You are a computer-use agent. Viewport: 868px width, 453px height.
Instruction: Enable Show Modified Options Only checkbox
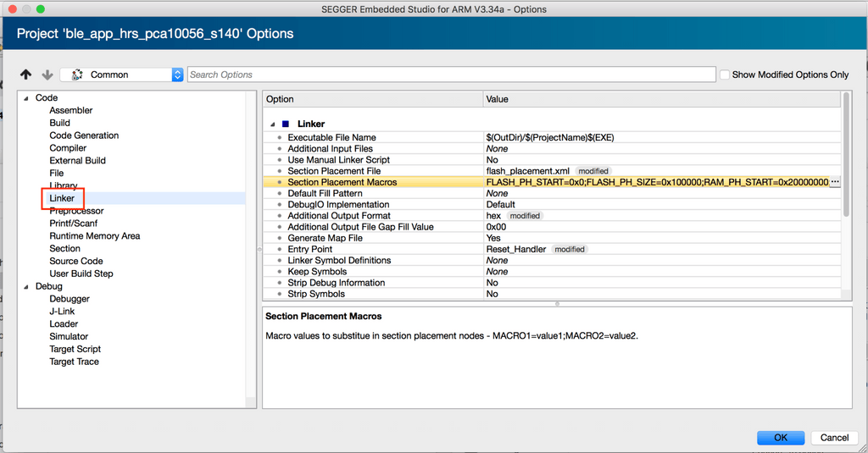(724, 75)
